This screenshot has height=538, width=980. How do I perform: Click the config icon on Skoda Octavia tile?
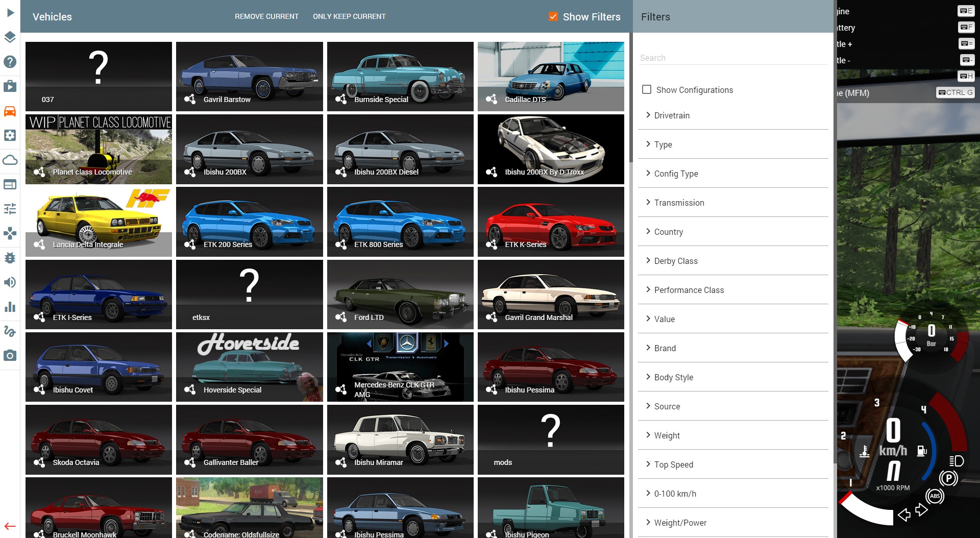39,462
